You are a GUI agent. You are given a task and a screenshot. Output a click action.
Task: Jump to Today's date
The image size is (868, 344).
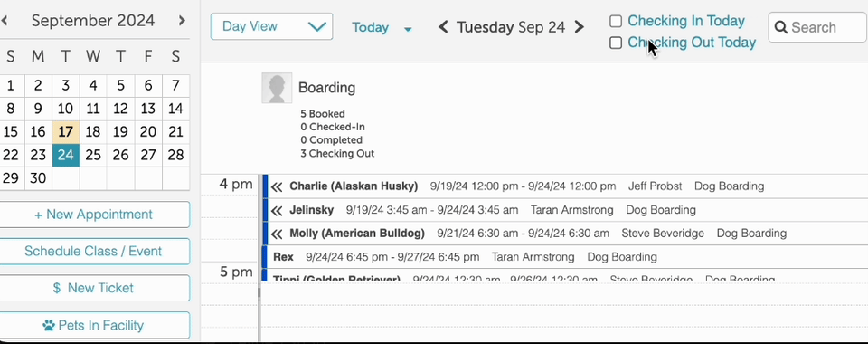point(371,27)
